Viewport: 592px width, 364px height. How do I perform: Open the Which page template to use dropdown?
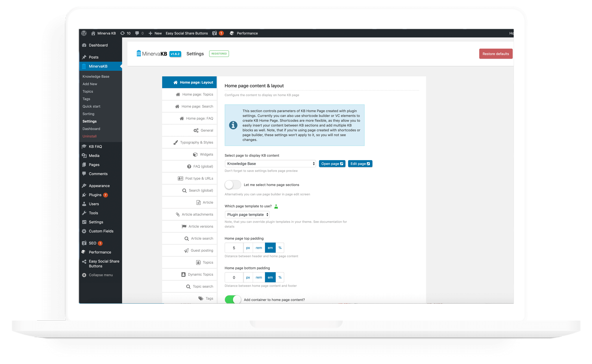tap(247, 215)
